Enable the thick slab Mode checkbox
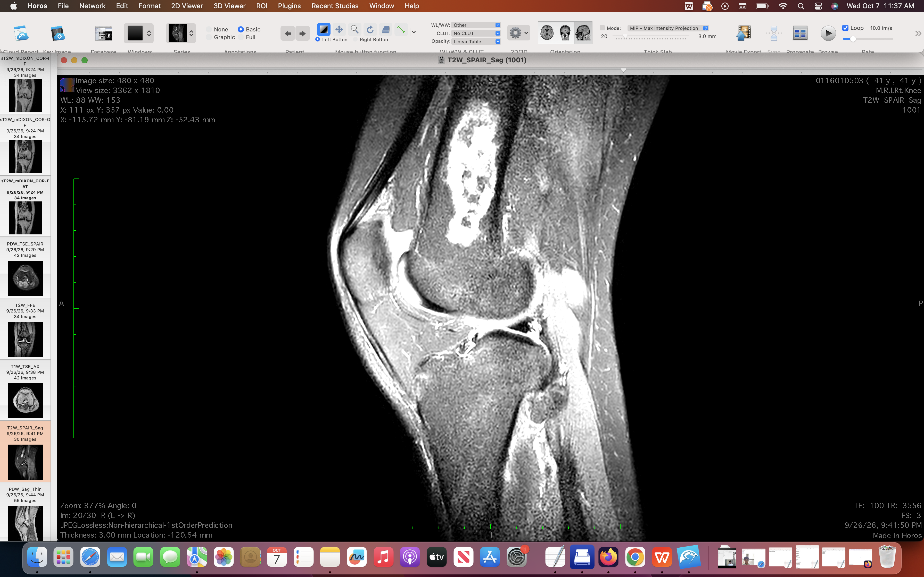924x577 pixels. click(x=602, y=28)
